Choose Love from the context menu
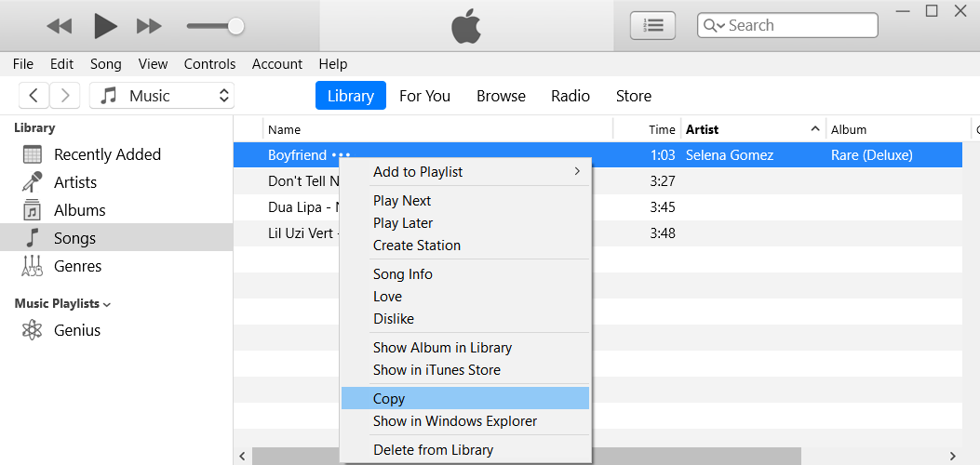The width and height of the screenshot is (980, 465). 465,297
